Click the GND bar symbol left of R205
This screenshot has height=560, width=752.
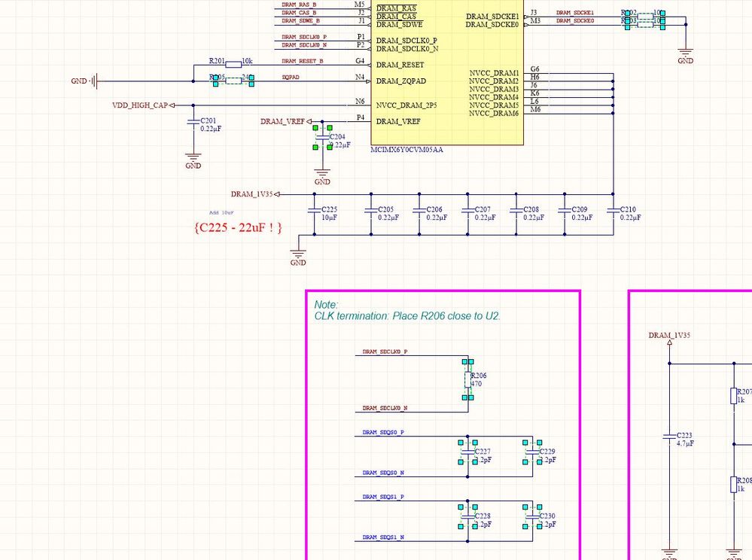[x=95, y=81]
